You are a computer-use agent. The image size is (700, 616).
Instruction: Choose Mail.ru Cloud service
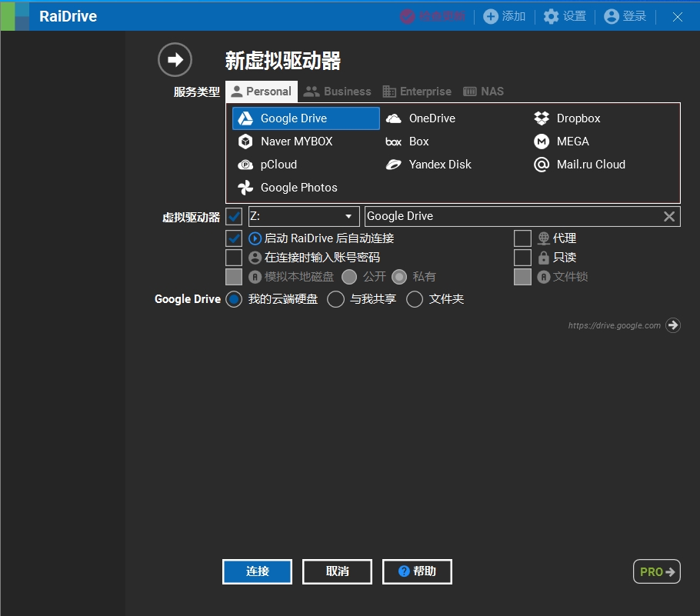coord(579,165)
